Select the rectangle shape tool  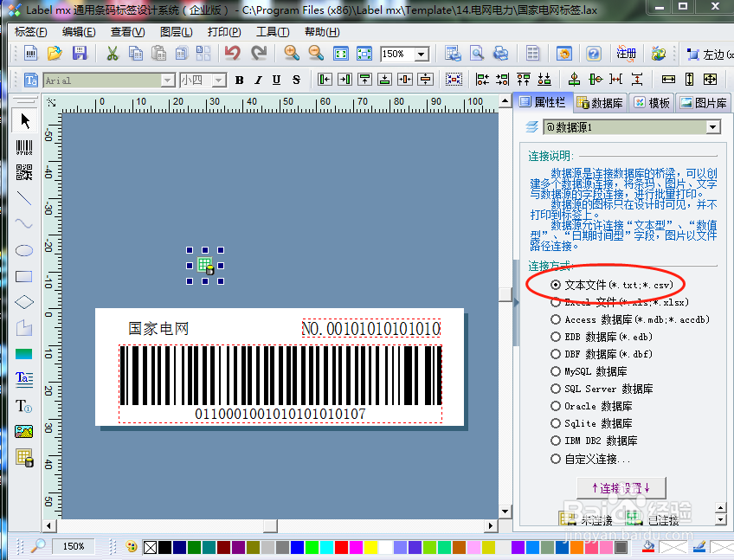24,276
